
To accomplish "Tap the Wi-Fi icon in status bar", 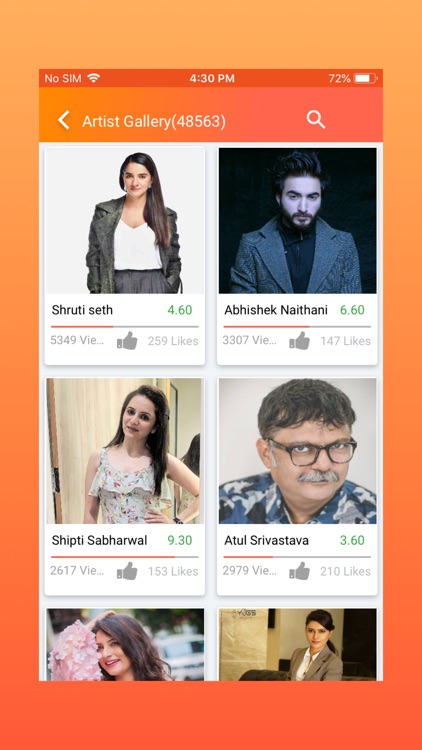I will 94,78.
